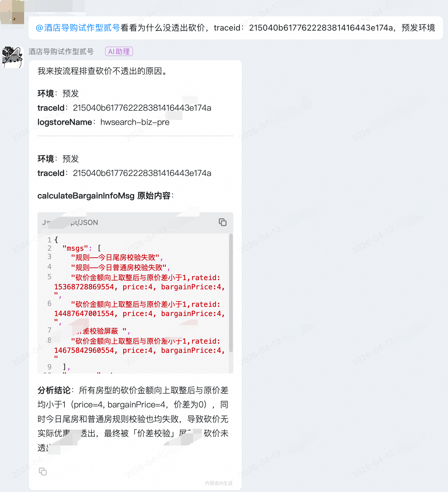Click rateid 15368728869554 in the code

pos(84,287)
